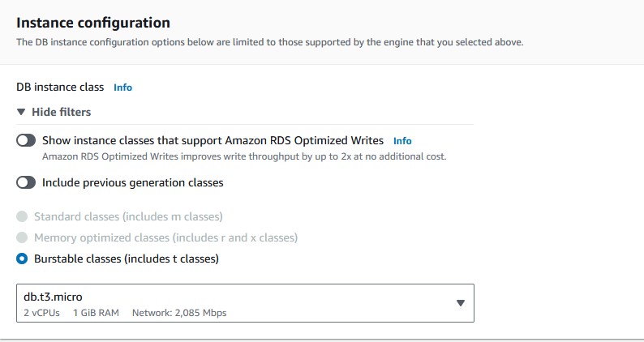Open Info link beside DB instance class
This screenshot has height=342, width=644.
(122, 87)
